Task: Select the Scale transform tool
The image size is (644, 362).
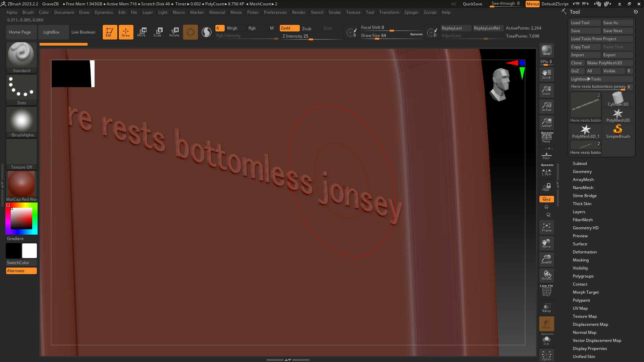Action: pos(158,32)
